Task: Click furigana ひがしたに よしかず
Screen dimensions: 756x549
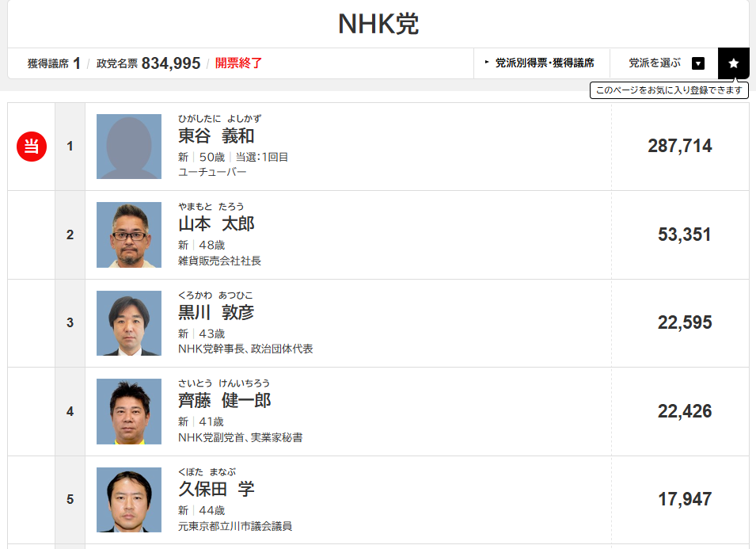Action: (220, 119)
